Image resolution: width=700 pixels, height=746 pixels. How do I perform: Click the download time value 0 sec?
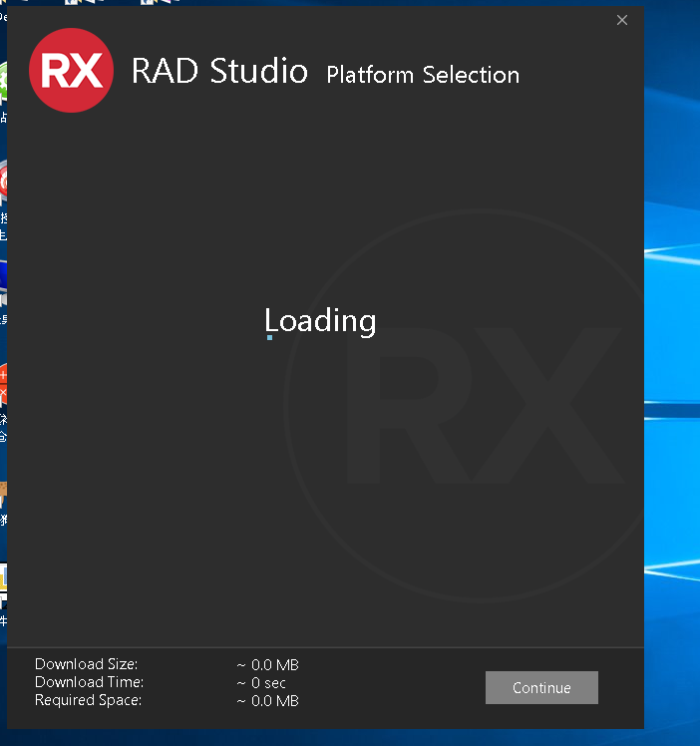[261, 683]
